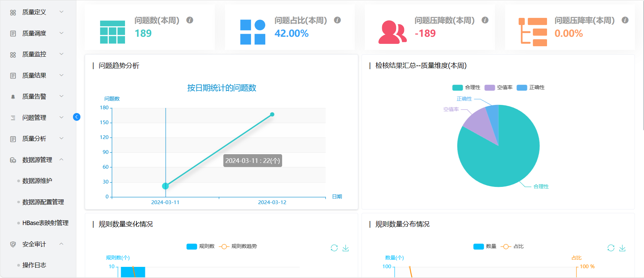Click the 按日期统计的问题数 chart title

click(222, 88)
